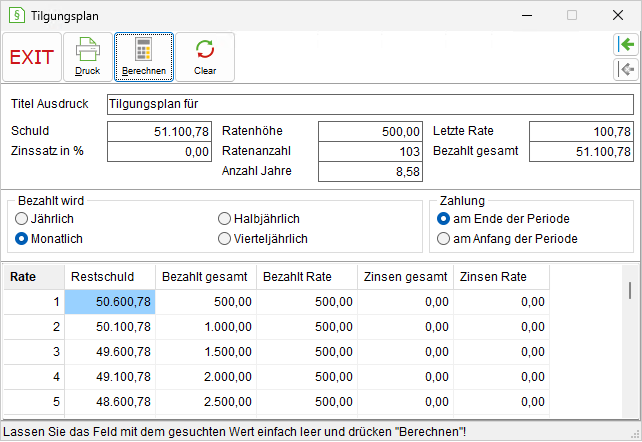Click the Zinssatz in % field

pyautogui.click(x=159, y=151)
